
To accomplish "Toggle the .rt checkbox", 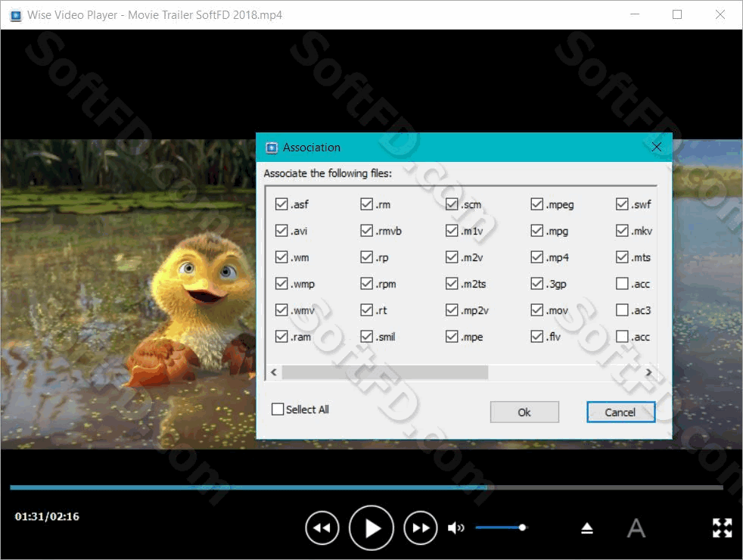I will 367,310.
